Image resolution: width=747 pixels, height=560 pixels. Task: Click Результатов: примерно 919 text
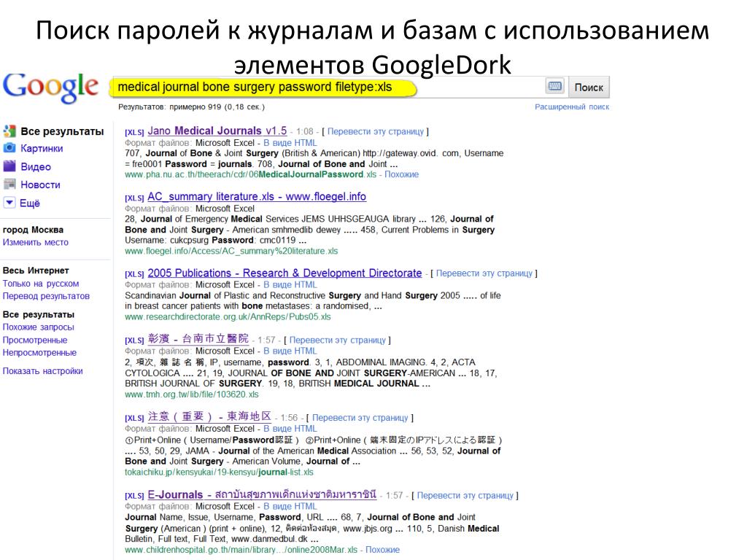[x=192, y=106]
